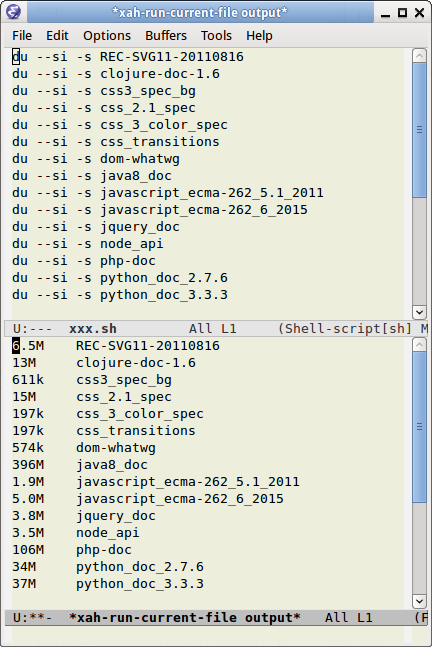Open the File menu
Screen dimensions: 432x647
pos(22,36)
